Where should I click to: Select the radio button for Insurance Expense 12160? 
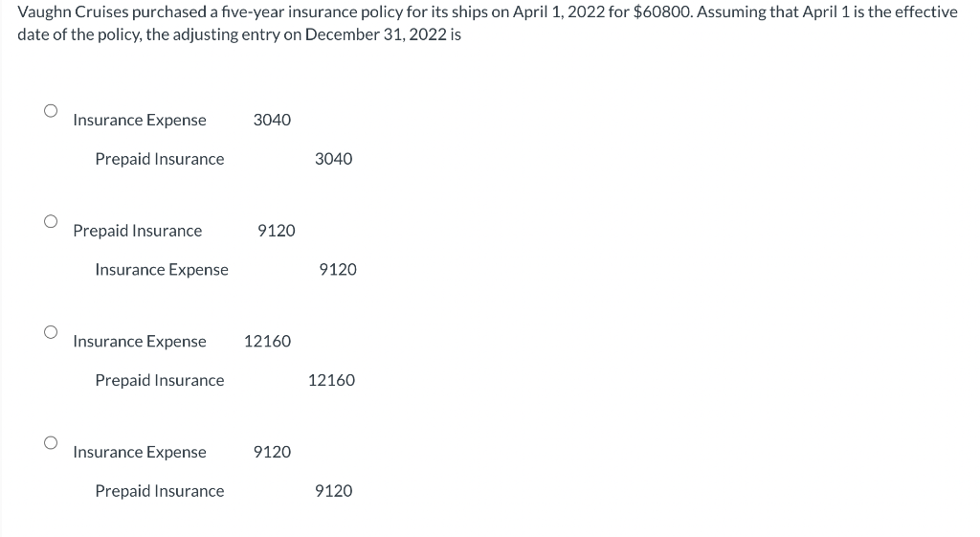click(51, 332)
